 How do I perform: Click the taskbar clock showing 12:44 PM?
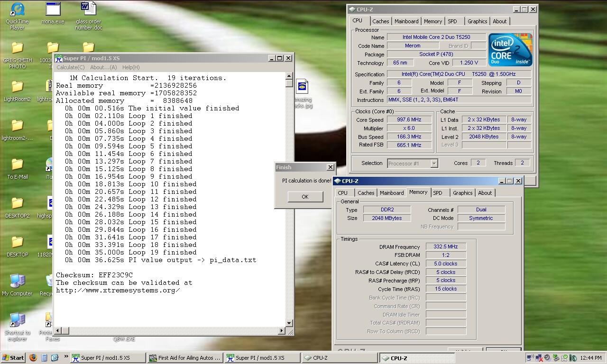pyautogui.click(x=591, y=358)
